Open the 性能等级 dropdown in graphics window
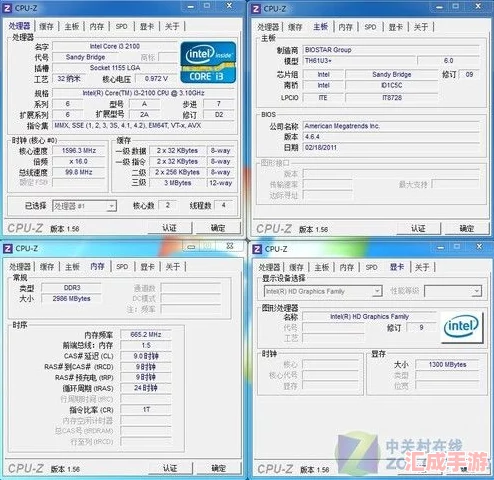 click(477, 291)
